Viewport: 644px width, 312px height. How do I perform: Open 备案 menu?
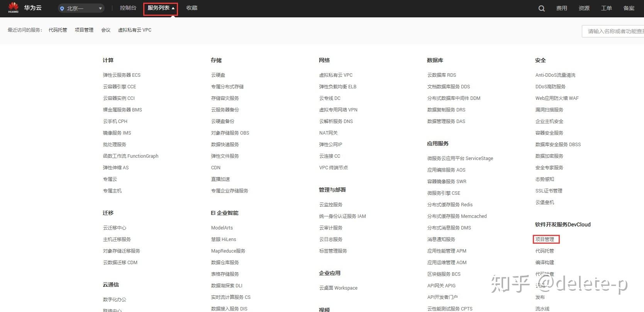pos(629,8)
